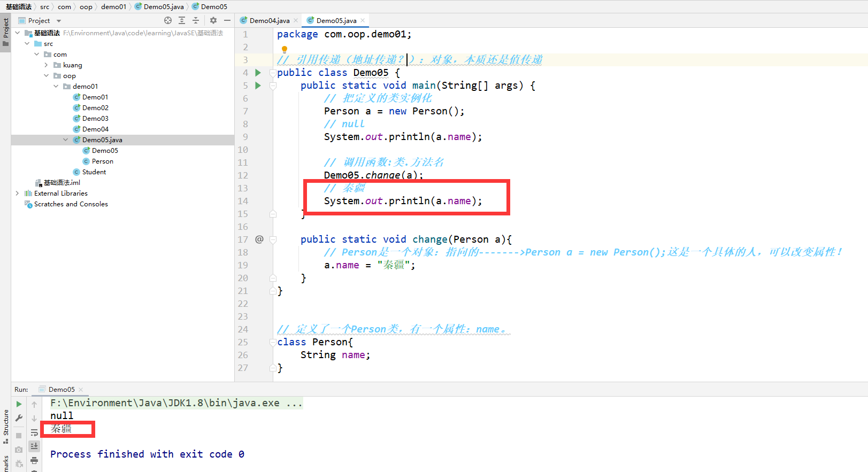Switch to the Demo04.java editor tab
The image size is (868, 472).
[269, 21]
